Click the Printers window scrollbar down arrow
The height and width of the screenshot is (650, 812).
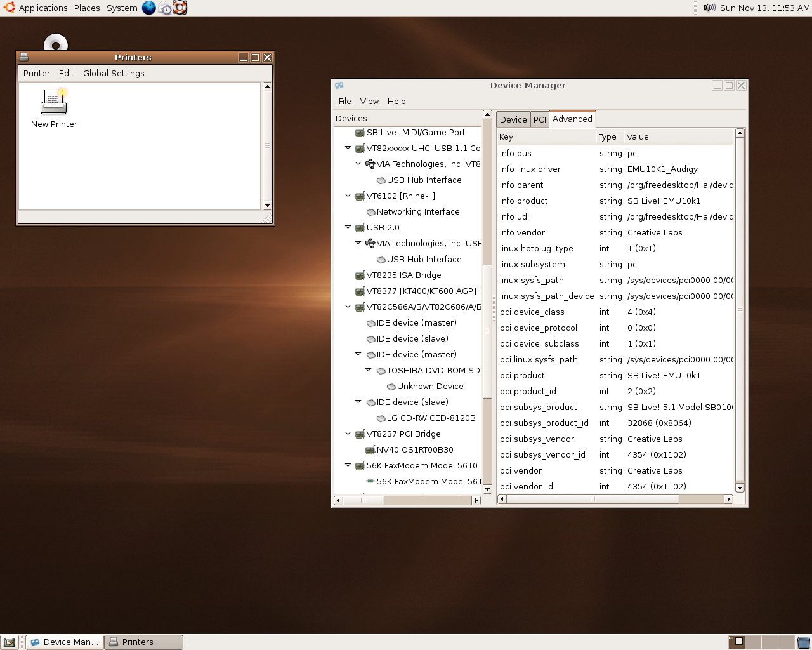267,205
